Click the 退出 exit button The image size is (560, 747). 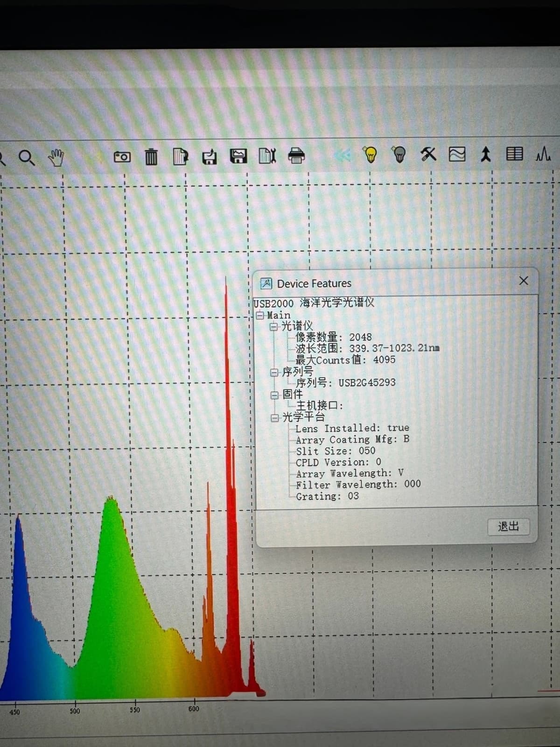[x=509, y=527]
